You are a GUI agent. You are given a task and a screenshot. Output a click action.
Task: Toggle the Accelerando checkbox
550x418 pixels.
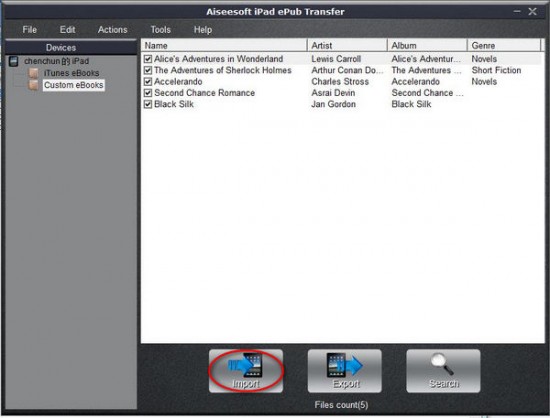(148, 82)
